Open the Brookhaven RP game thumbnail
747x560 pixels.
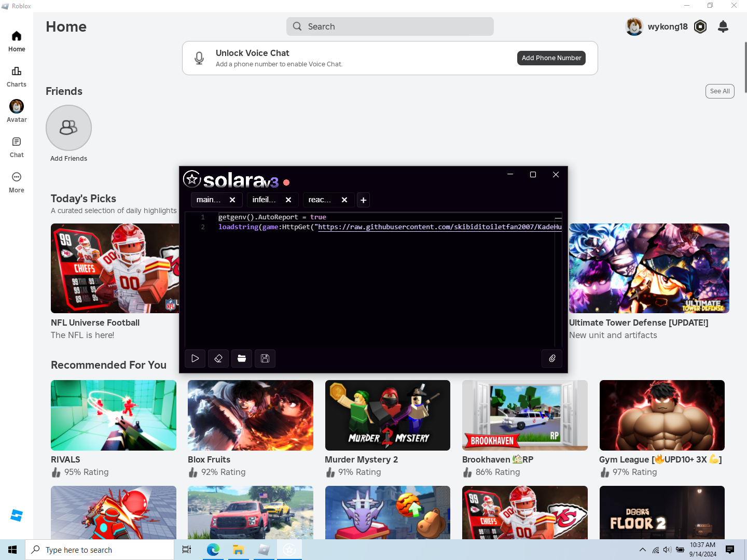tap(525, 415)
